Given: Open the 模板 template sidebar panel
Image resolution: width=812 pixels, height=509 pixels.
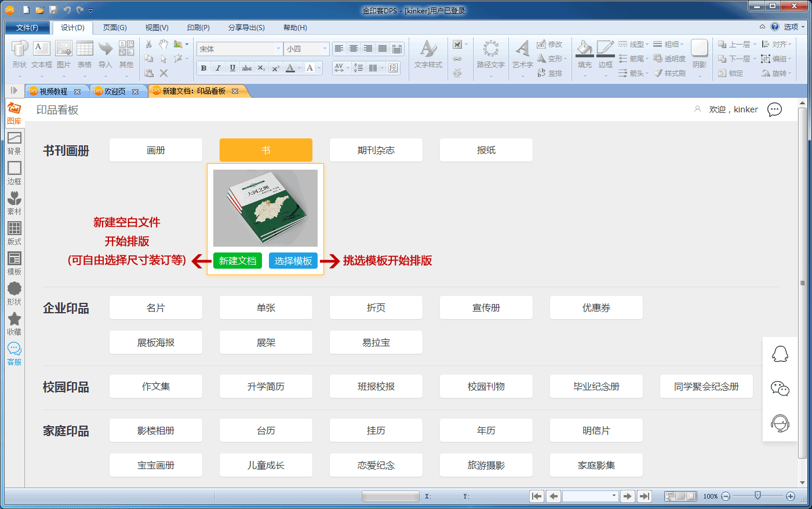Looking at the screenshot, I should tap(14, 263).
